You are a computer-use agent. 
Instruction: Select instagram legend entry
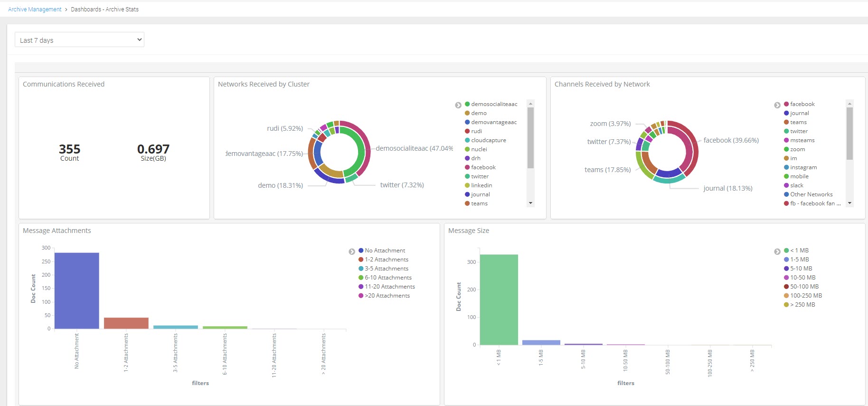801,167
